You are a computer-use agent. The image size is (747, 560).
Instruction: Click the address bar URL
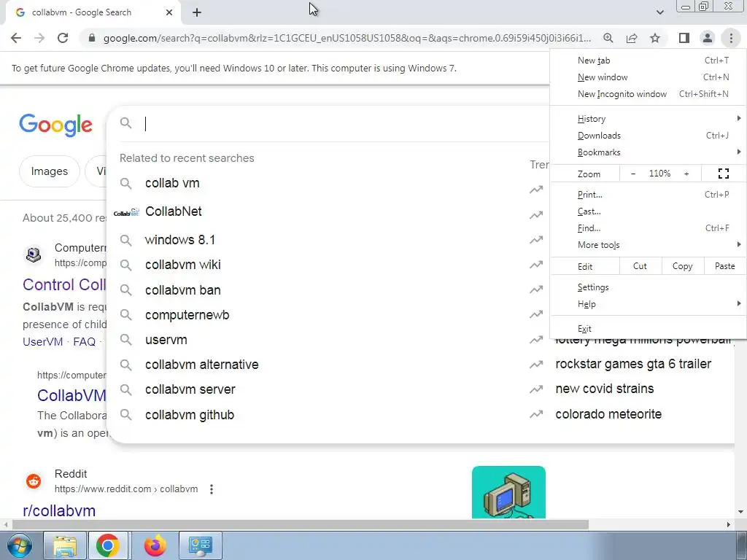point(347,38)
